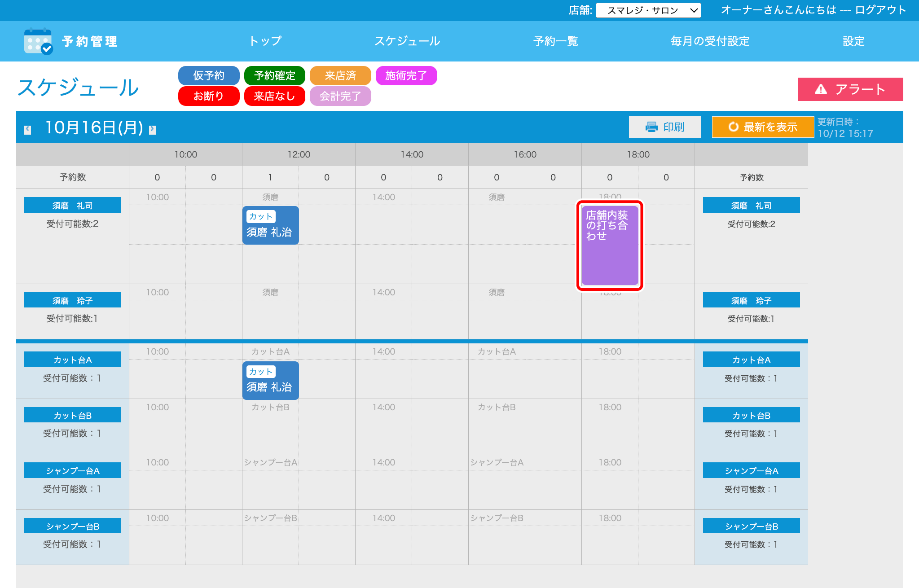Click the 来店済 status label

coord(340,75)
